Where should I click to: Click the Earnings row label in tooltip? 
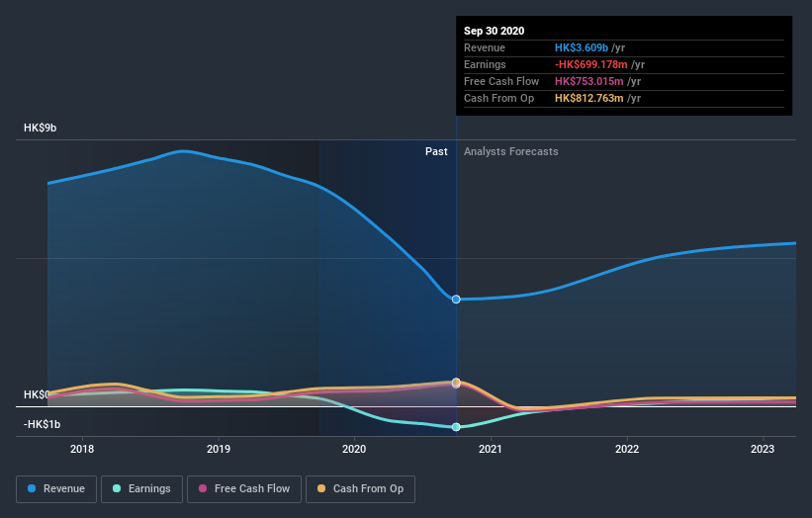coord(485,64)
